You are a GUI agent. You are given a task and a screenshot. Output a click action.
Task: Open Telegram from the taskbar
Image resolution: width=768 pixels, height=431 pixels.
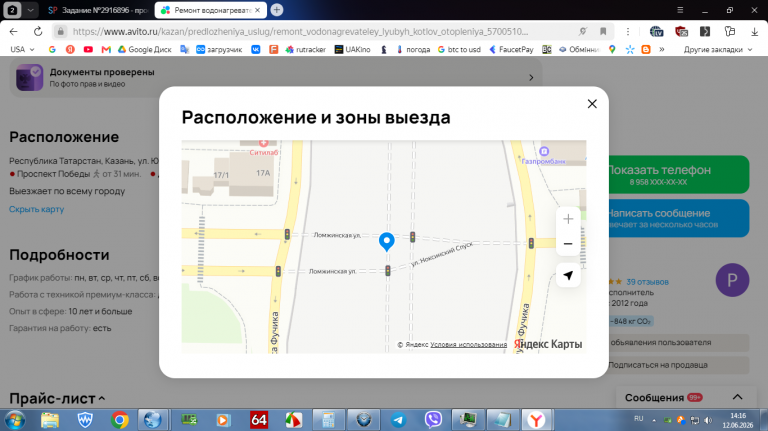point(398,420)
